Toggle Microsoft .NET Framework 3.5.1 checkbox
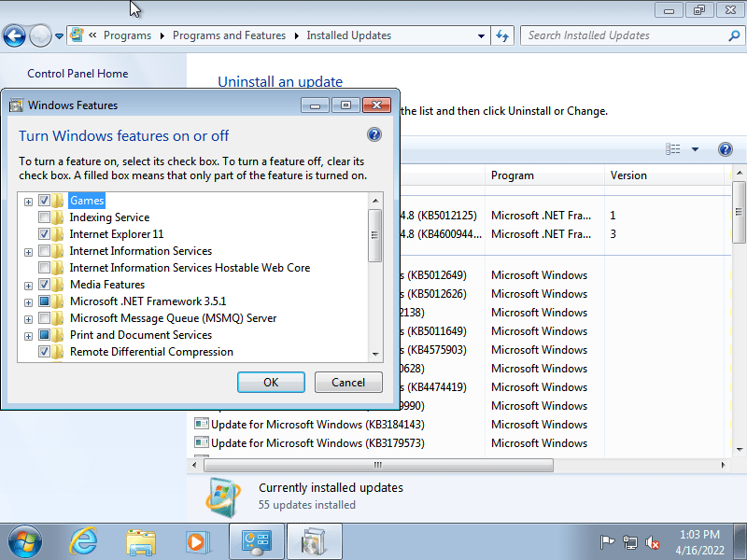This screenshot has height=560, width=747. tap(44, 301)
